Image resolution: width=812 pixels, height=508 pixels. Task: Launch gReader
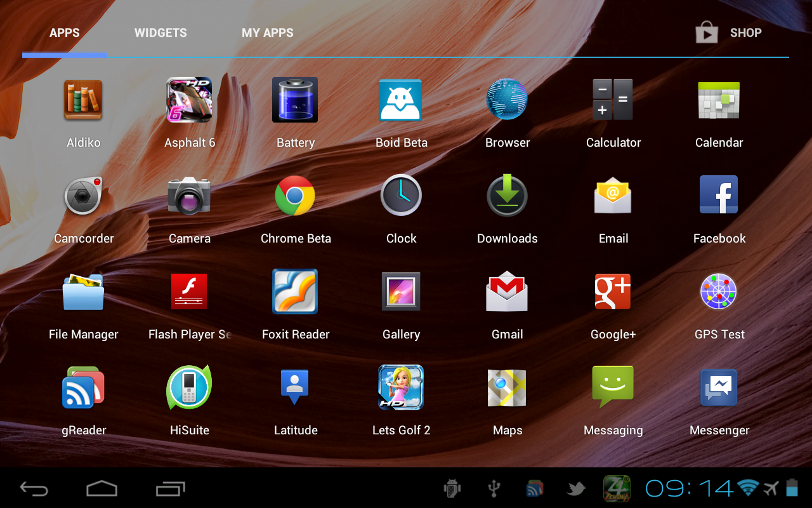tap(83, 388)
